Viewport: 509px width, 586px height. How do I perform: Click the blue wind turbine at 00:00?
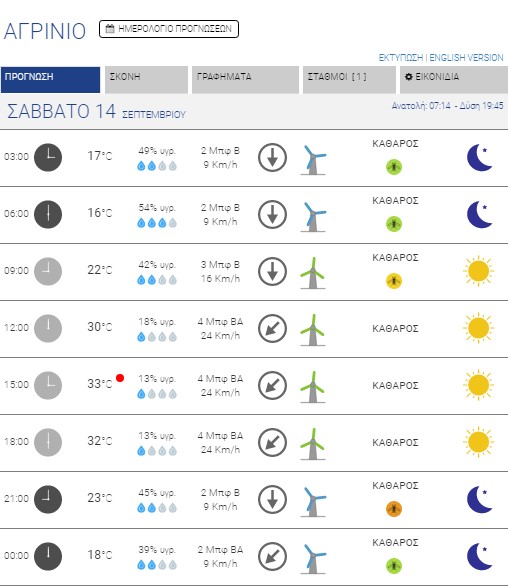(x=313, y=558)
